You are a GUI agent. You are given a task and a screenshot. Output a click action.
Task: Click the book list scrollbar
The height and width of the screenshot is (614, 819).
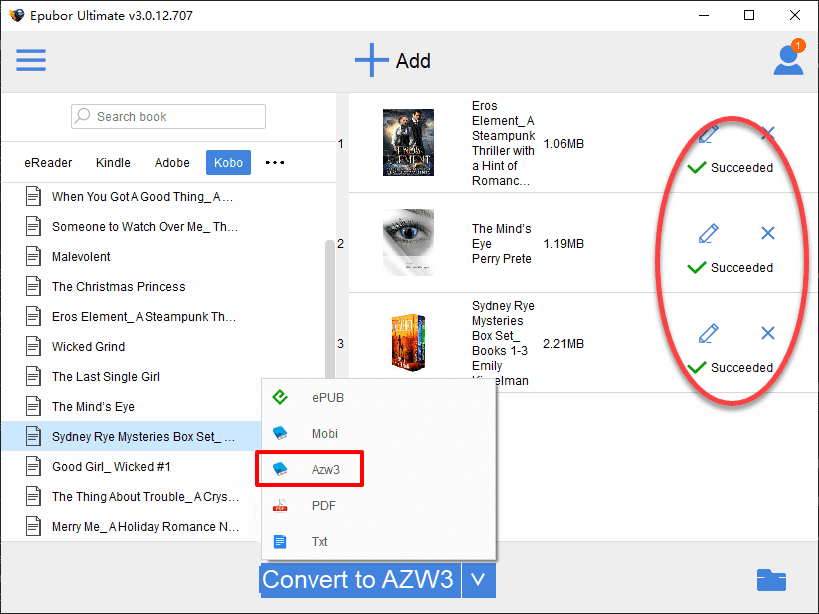click(x=330, y=308)
